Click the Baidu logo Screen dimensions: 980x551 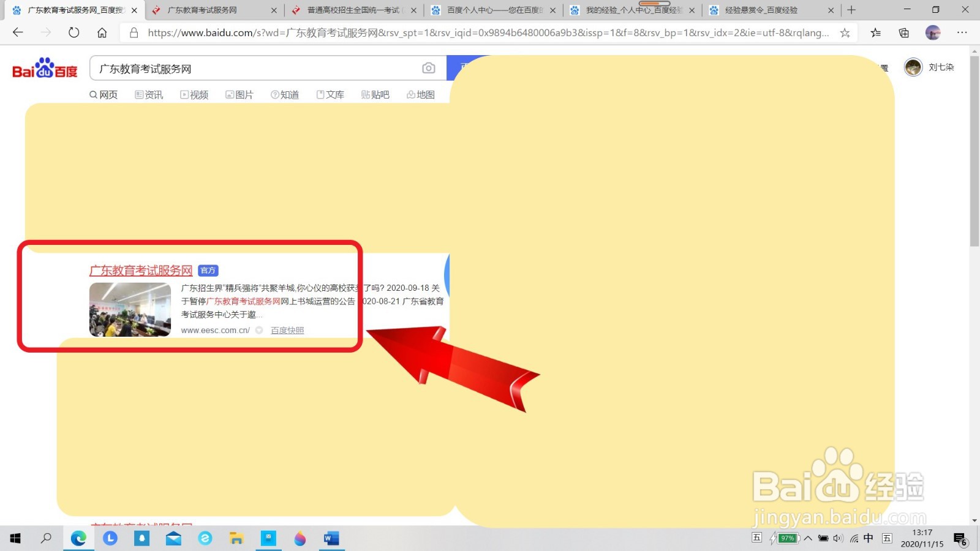(45, 68)
